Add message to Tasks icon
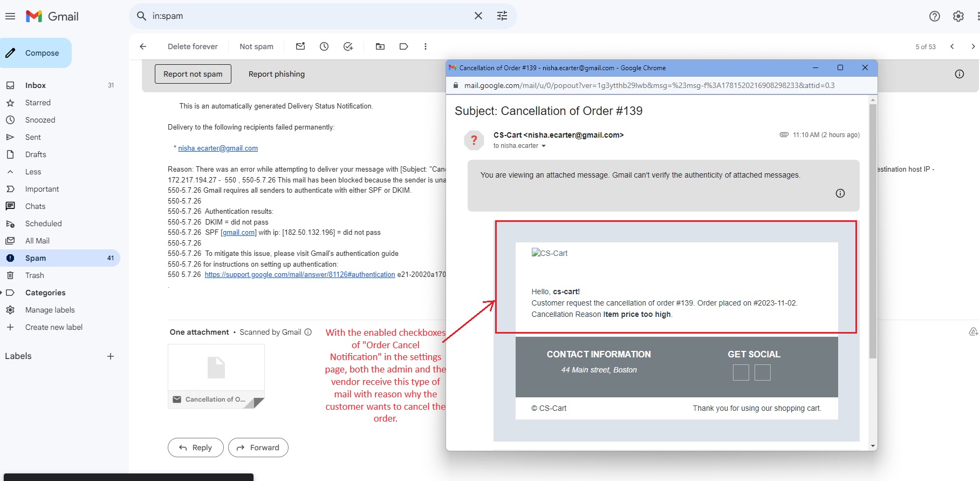Viewport: 980px width, 481px height. (x=348, y=46)
